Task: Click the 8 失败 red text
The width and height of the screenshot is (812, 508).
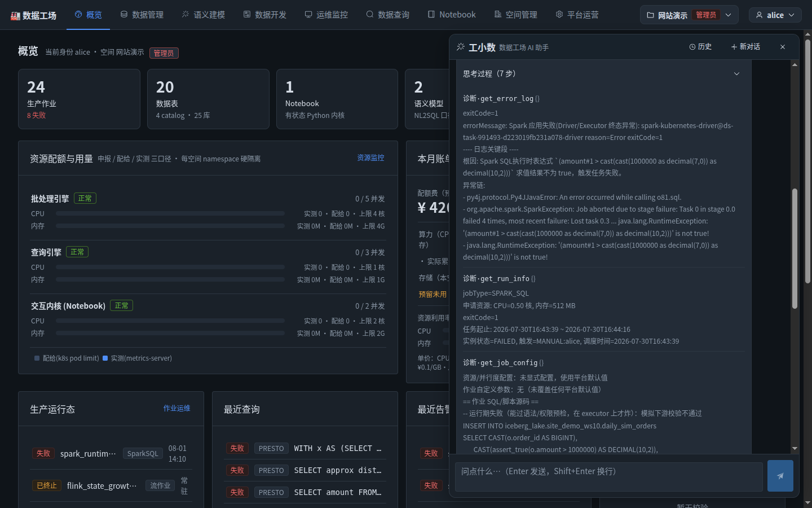Action: click(36, 115)
